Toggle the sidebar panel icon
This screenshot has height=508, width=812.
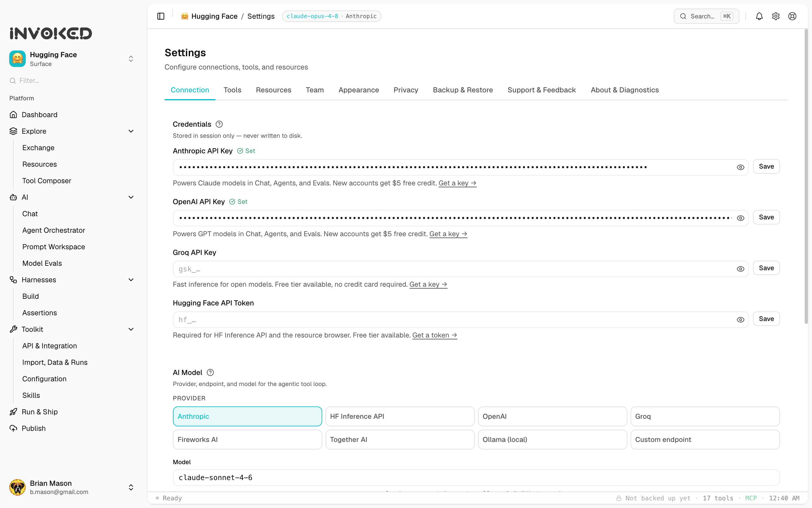click(161, 16)
